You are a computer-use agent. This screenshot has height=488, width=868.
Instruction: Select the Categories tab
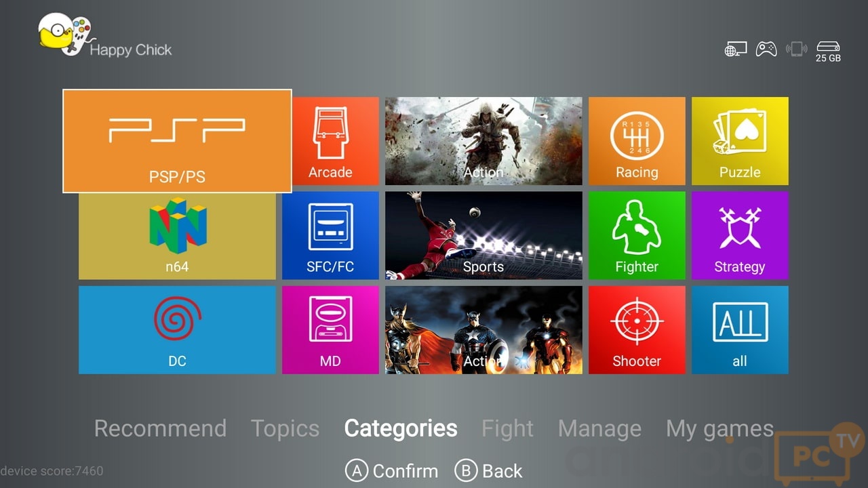(401, 428)
